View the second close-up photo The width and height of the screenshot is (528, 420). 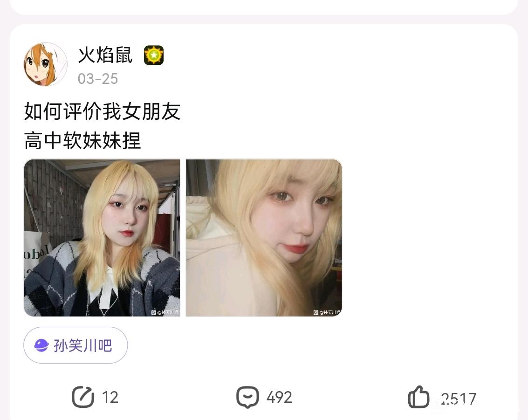click(x=264, y=238)
